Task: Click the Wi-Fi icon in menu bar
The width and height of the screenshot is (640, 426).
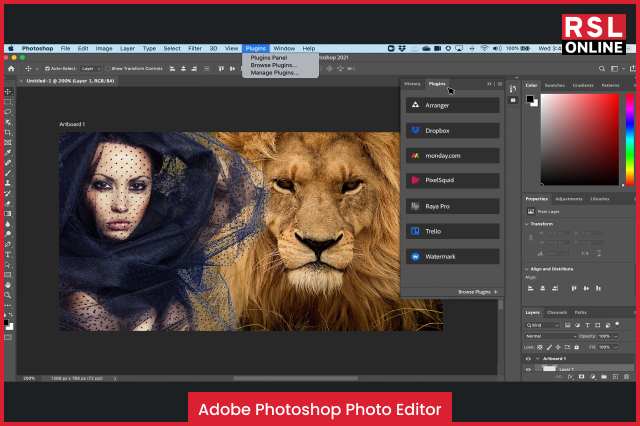Action: [x=484, y=48]
